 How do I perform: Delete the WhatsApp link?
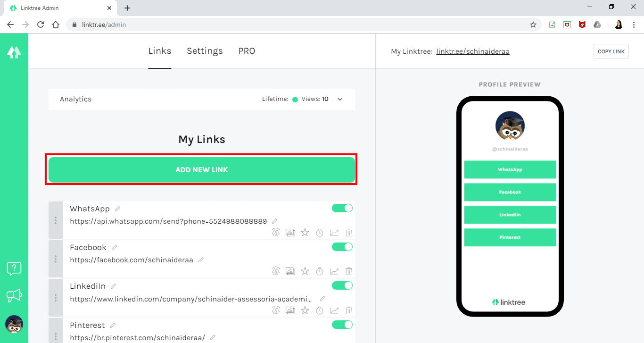click(349, 232)
